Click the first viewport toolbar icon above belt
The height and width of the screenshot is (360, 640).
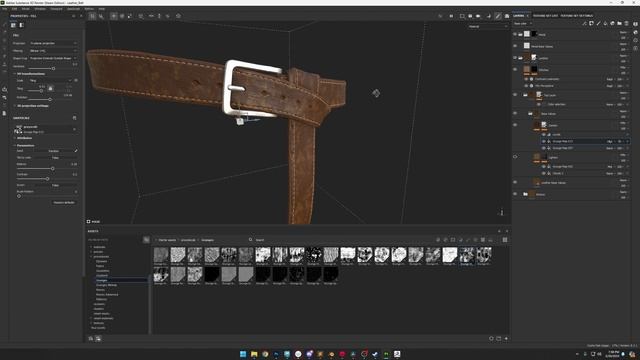tap(93, 16)
